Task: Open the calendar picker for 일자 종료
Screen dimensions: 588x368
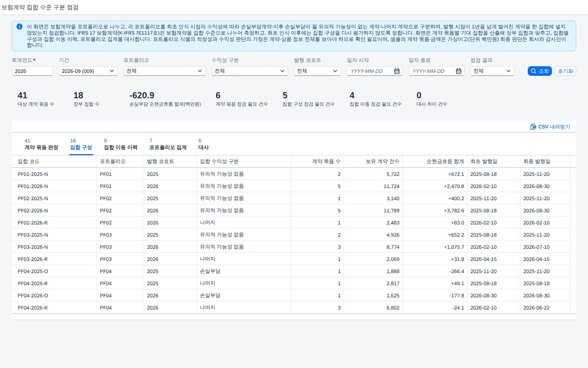Action: 459,71
